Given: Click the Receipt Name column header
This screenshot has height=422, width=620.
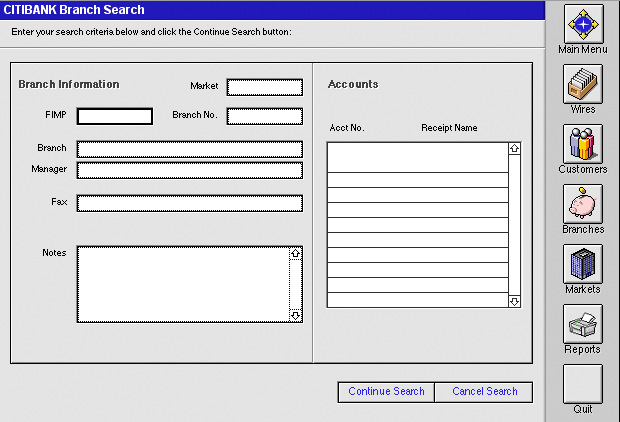Looking at the screenshot, I should (449, 128).
